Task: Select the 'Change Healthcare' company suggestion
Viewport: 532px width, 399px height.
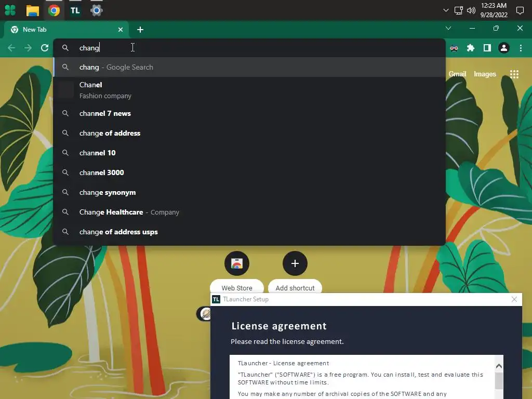Action: click(x=249, y=212)
